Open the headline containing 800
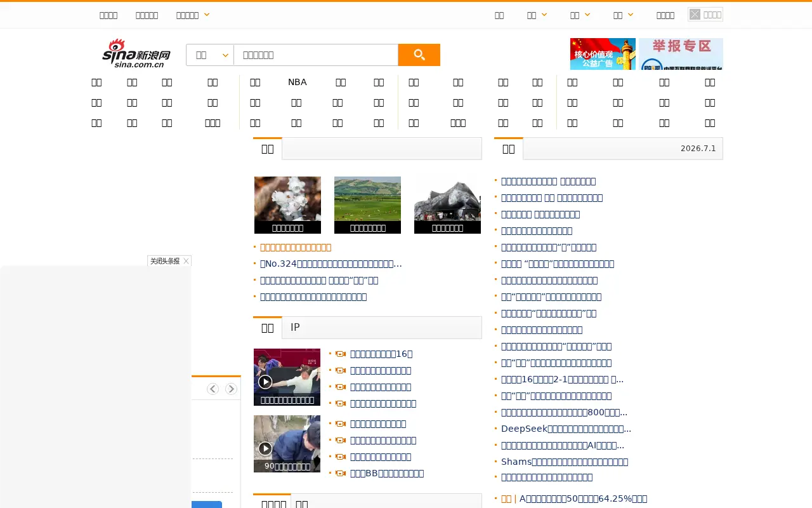This screenshot has height=508, width=812. 564,412
